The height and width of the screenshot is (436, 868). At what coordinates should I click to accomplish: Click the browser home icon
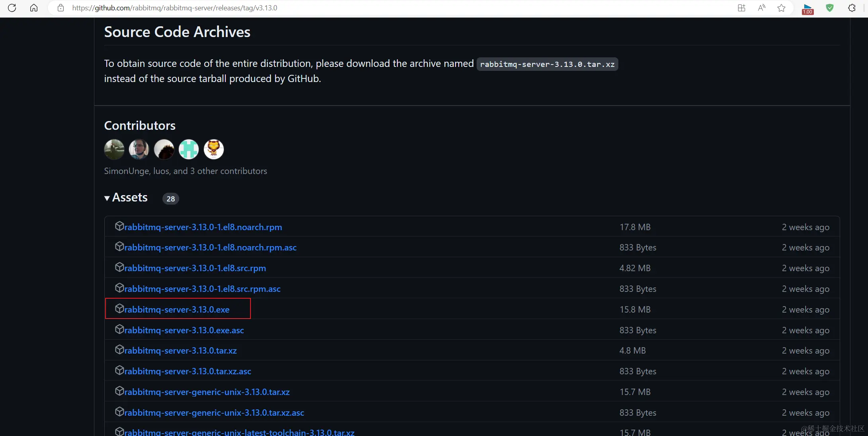[x=34, y=8]
